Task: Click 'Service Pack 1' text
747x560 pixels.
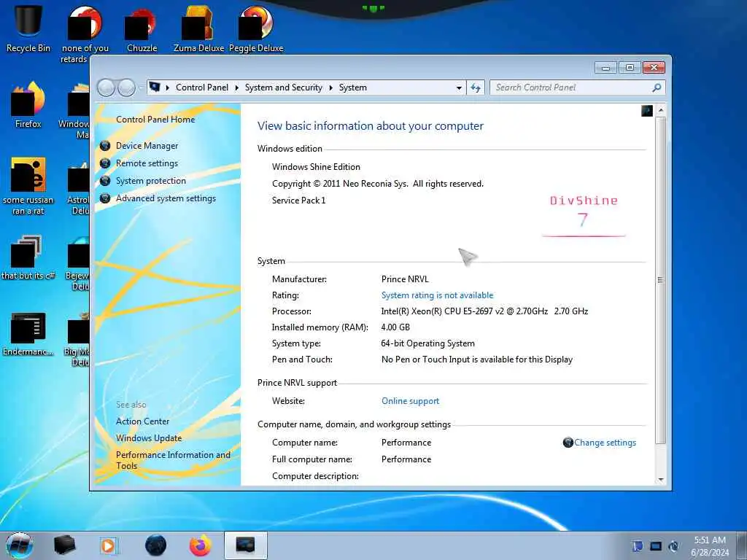Action: click(x=298, y=201)
